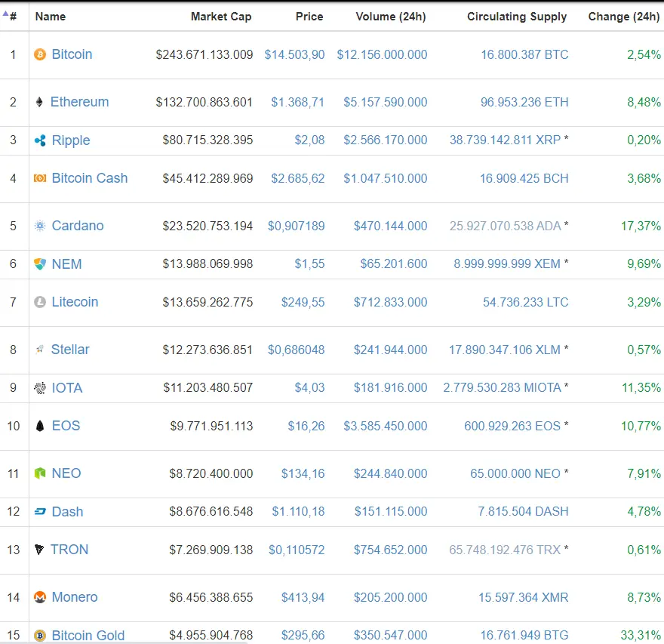Sort by the Price column header
Viewport: 664px width, 644px height.
pyautogui.click(x=309, y=17)
